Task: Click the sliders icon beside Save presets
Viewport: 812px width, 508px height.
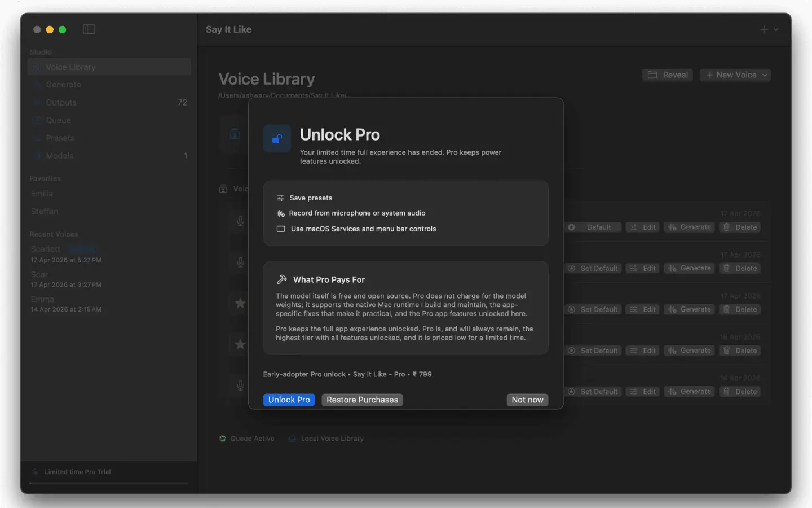Action: (x=280, y=198)
